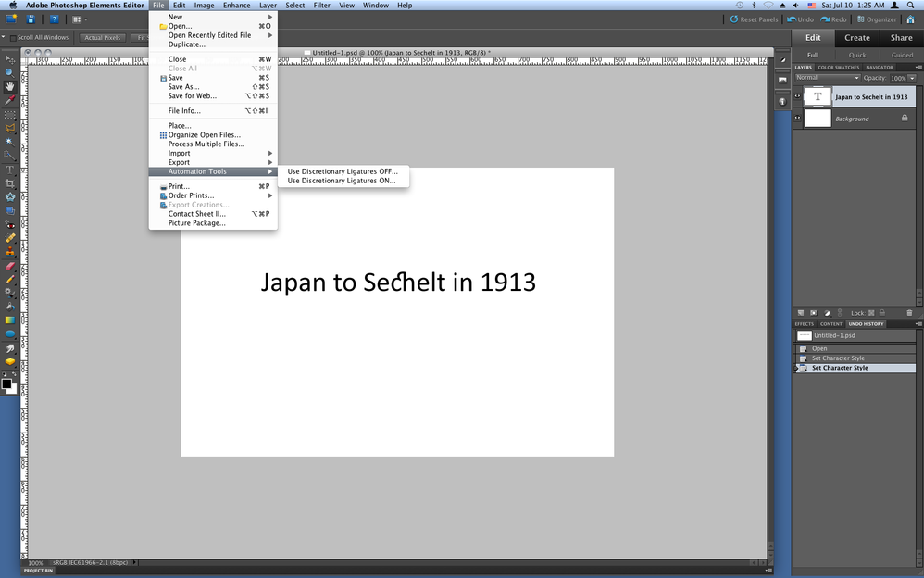Select the Zoom magnifier tool
This screenshot has height=578, width=924.
10,71
